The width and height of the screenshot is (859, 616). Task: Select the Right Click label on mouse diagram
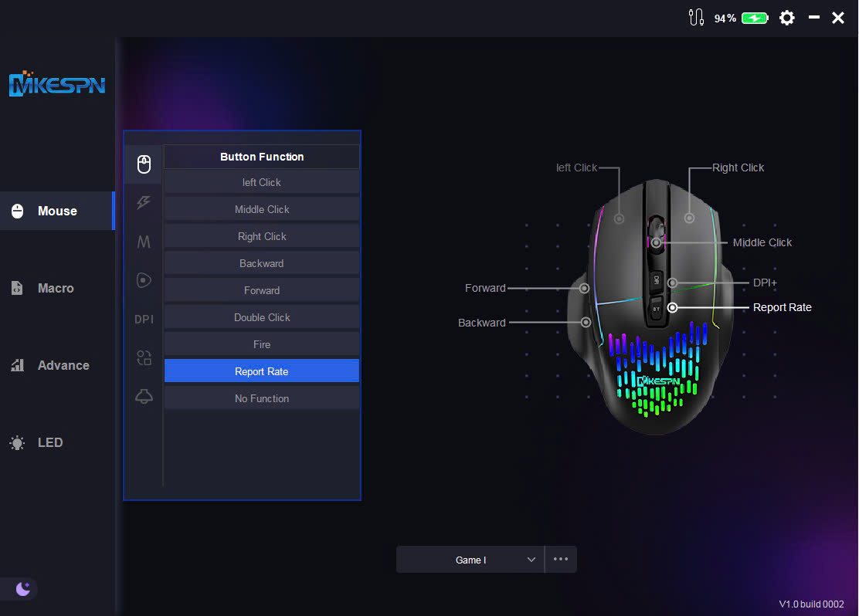click(x=738, y=168)
